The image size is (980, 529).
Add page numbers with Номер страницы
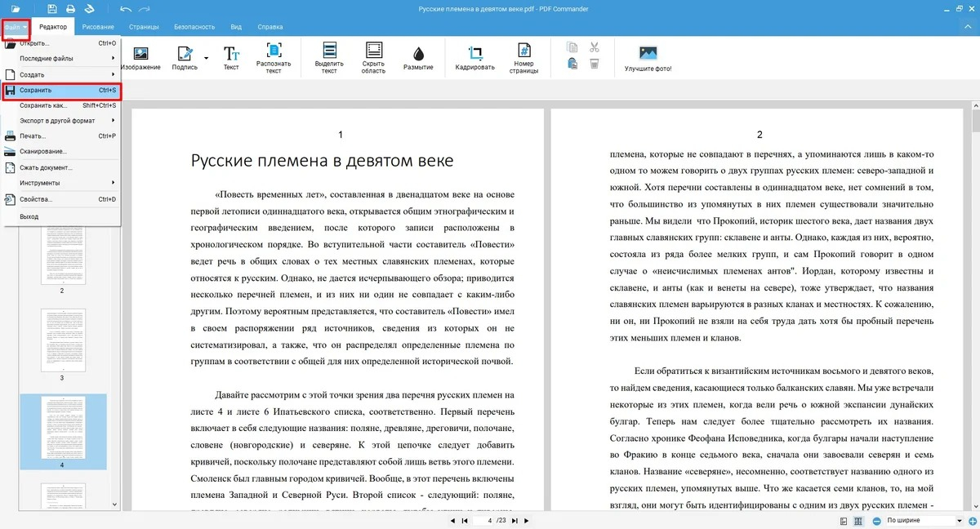[524, 57]
